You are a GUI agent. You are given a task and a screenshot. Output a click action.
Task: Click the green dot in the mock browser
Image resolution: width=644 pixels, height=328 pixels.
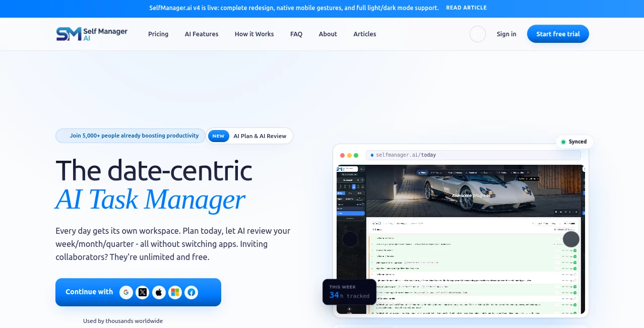click(x=356, y=155)
